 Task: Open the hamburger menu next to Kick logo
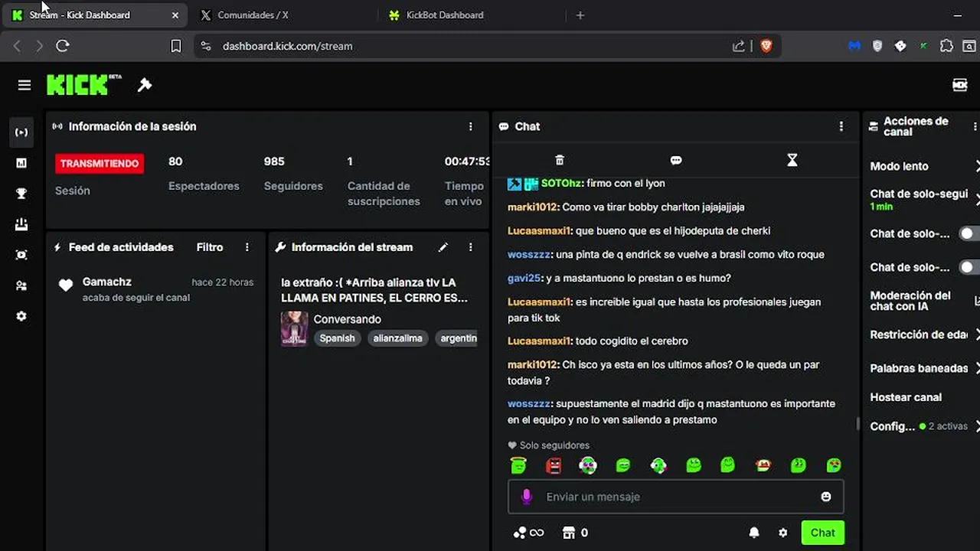[x=24, y=85]
